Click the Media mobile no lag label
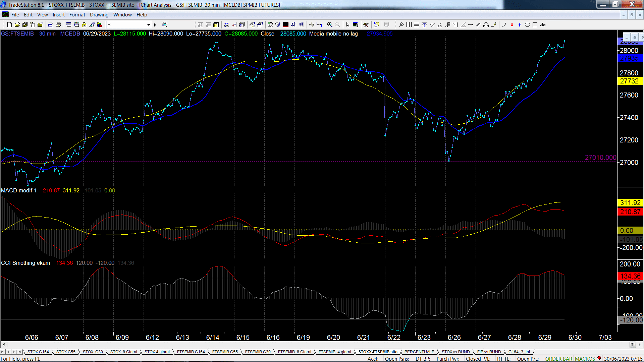Image resolution: width=644 pixels, height=362 pixels. [x=333, y=34]
